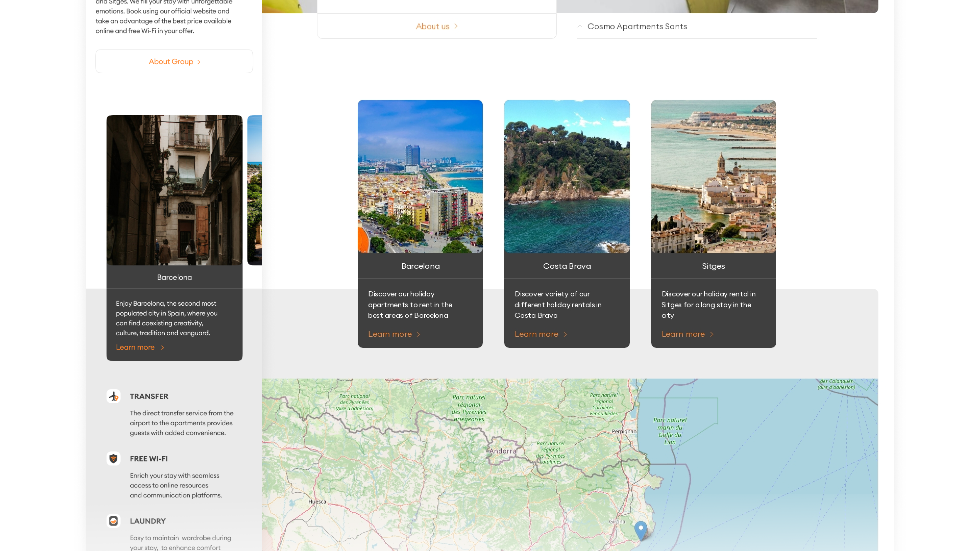The width and height of the screenshot is (980, 551).
Task: Open the Sitges town aerial photo
Action: coord(713,177)
